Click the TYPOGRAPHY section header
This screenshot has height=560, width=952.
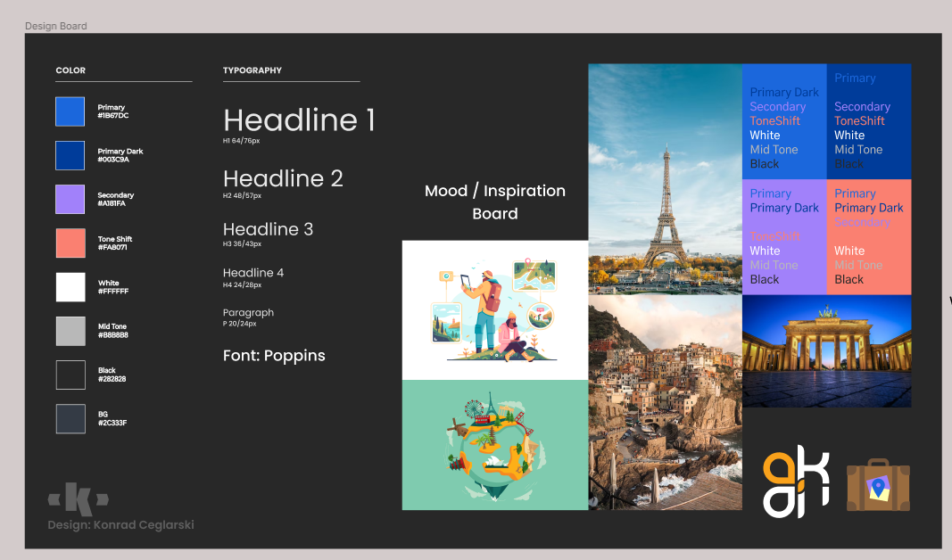pyautogui.click(x=253, y=70)
